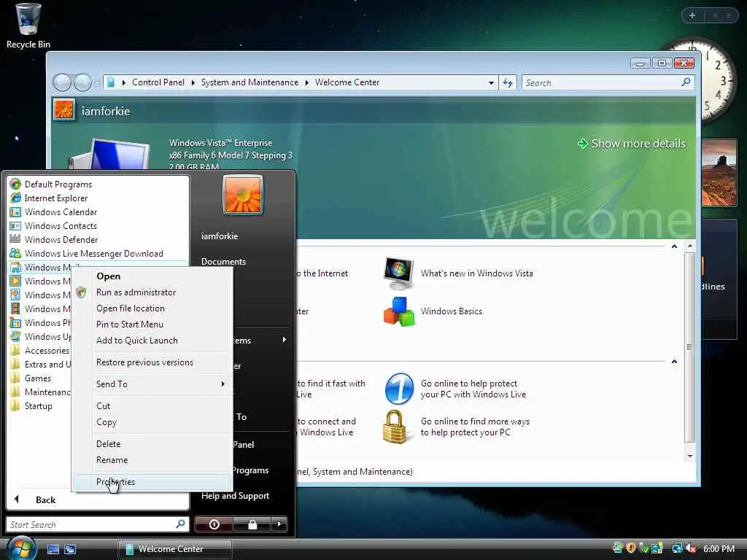Click the muted volume tray icon
This screenshot has width=747, height=560.
691,548
